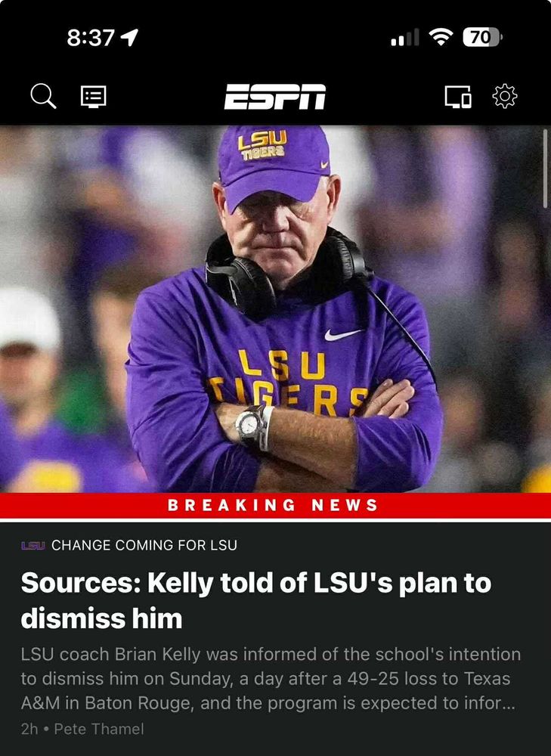The image size is (551, 756).
Task: Tap the cellular signal bars
Action: pyautogui.click(x=404, y=37)
